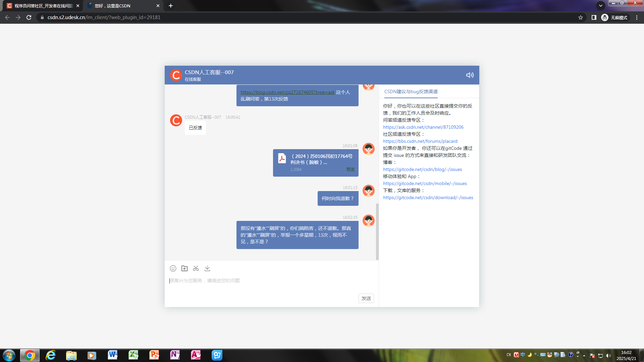Go forward to the next page

(18, 17)
